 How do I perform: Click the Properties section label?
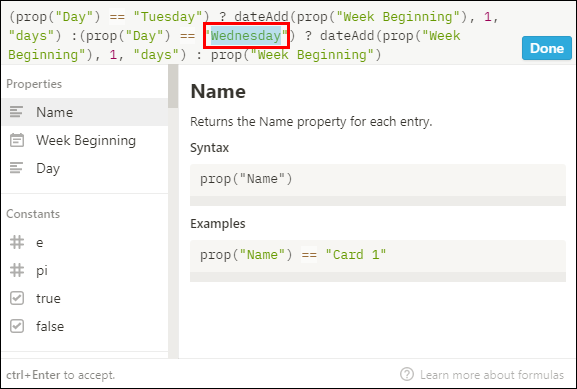34,84
